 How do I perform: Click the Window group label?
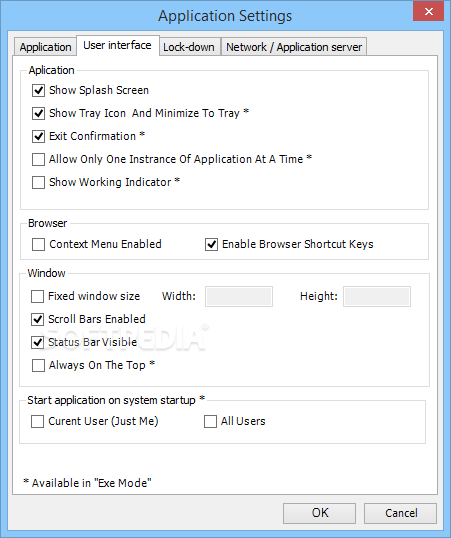click(46, 273)
